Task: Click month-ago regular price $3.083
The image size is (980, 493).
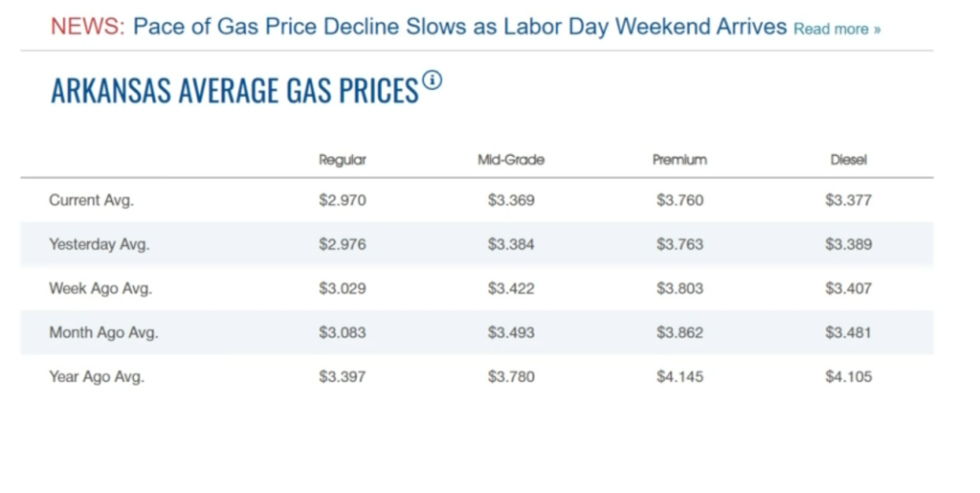Action: 343,332
